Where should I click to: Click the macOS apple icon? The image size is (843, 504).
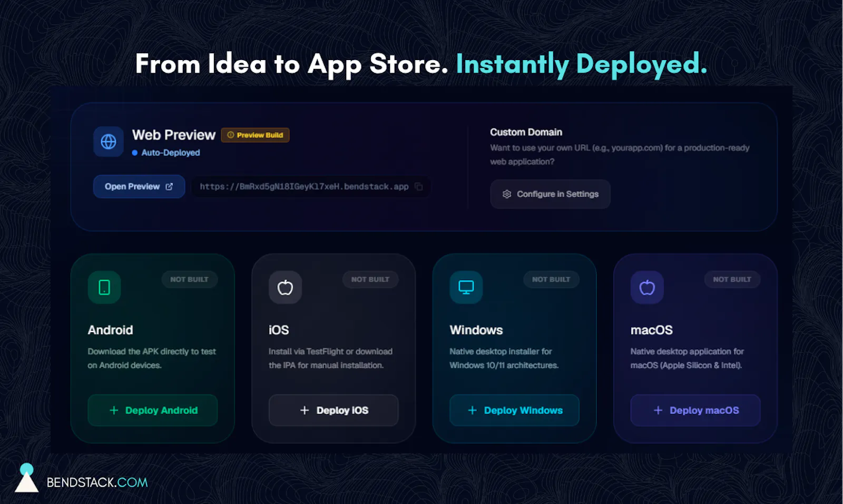(647, 288)
